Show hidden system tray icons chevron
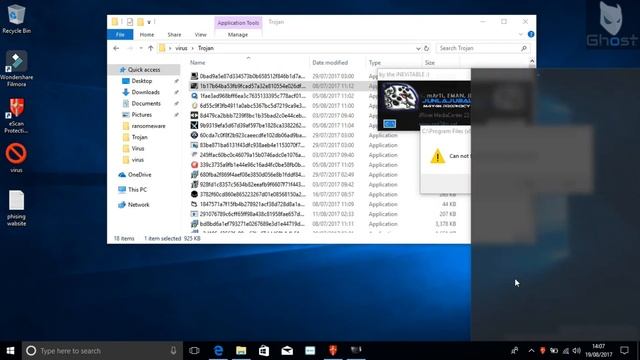640x360 pixels. 531,351
